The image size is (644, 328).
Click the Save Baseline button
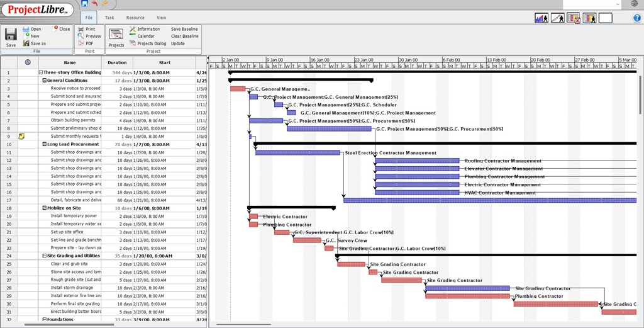point(184,29)
